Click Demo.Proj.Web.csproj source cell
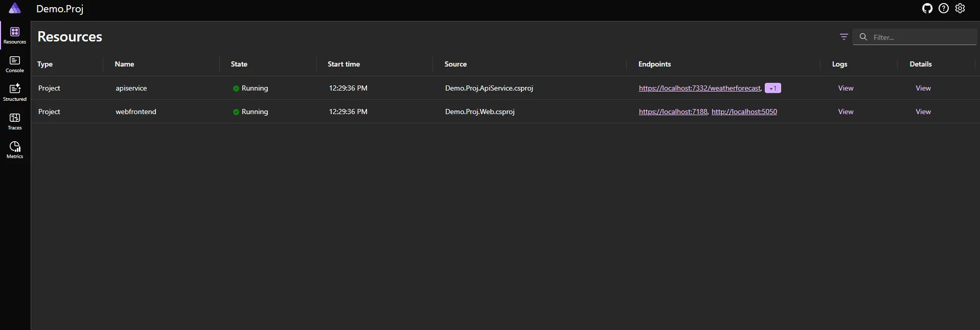The width and height of the screenshot is (980, 330). coord(480,112)
